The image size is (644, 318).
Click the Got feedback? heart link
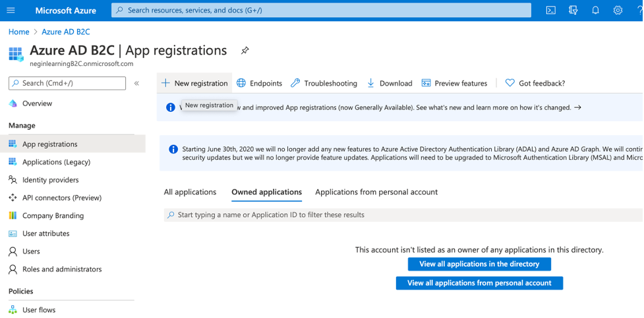pyautogui.click(x=535, y=83)
